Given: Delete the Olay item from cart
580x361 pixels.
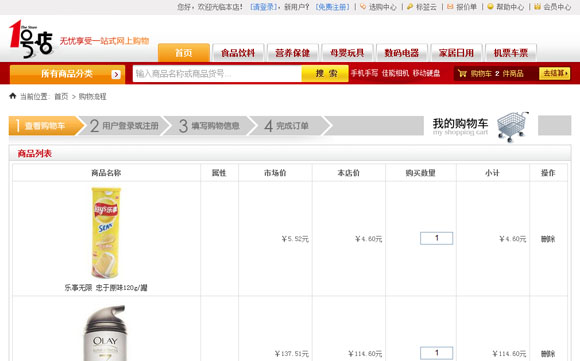Looking at the screenshot, I should pos(548,354).
